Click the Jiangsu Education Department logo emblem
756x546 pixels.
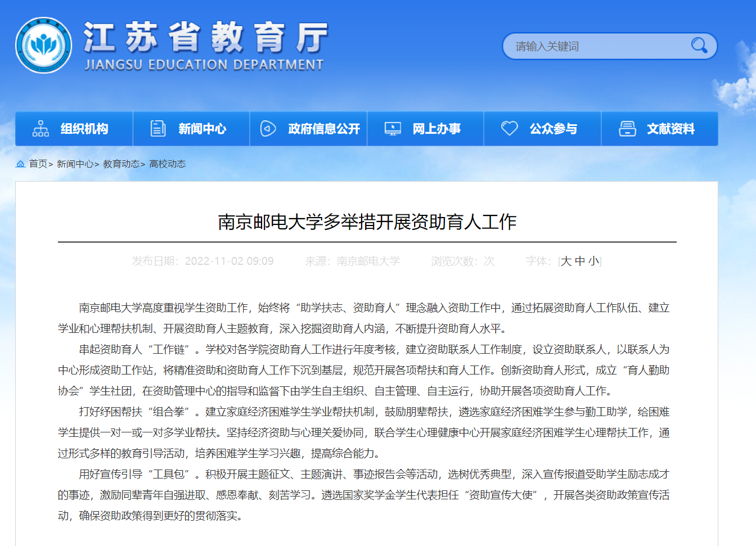tap(43, 46)
